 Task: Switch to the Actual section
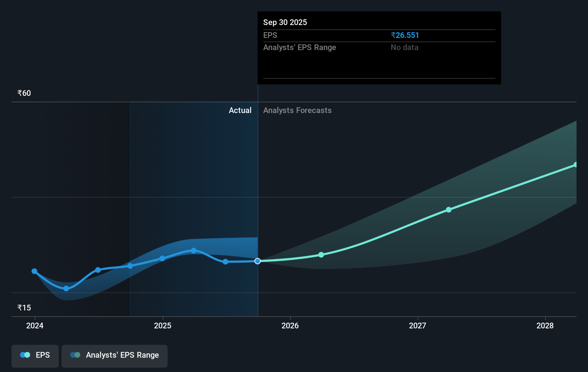pos(240,110)
